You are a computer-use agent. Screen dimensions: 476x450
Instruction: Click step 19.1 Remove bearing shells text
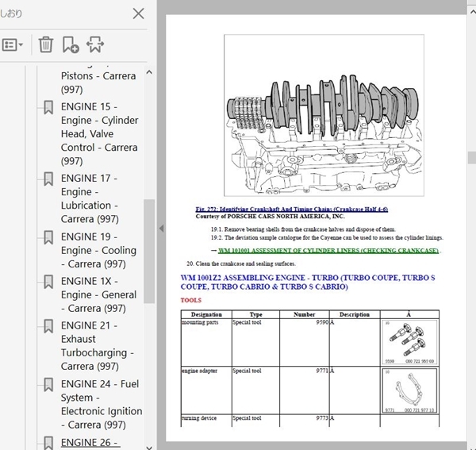click(x=303, y=229)
